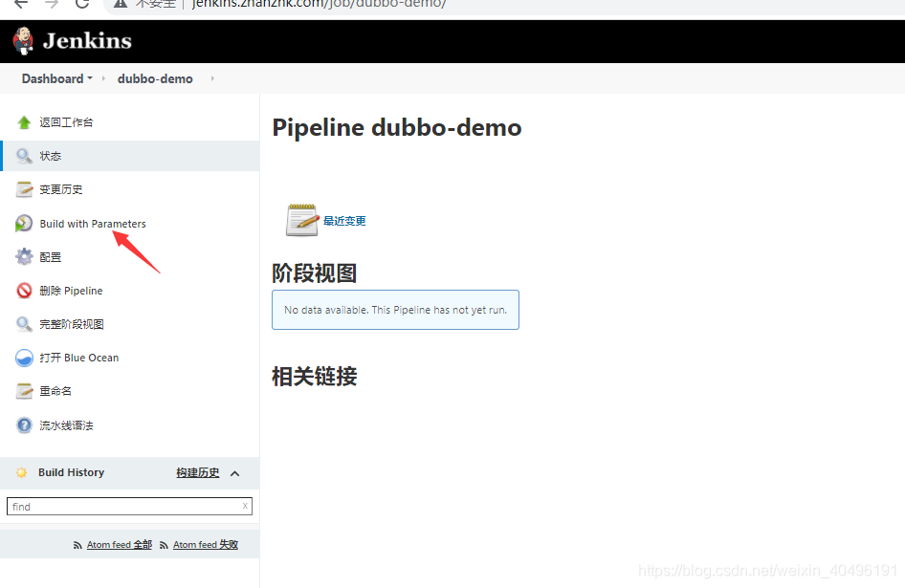Image resolution: width=905 pixels, height=588 pixels.
Task: Open the Dashboard breadcrumb
Action: [53, 78]
